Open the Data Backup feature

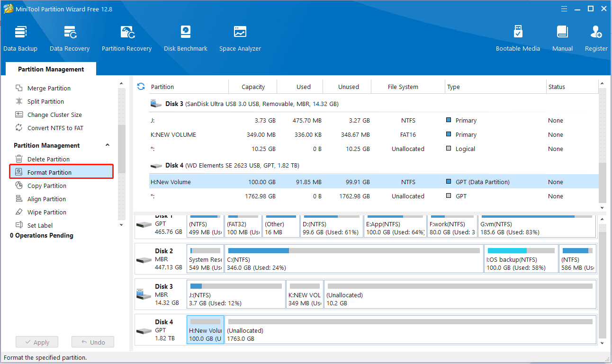20,38
